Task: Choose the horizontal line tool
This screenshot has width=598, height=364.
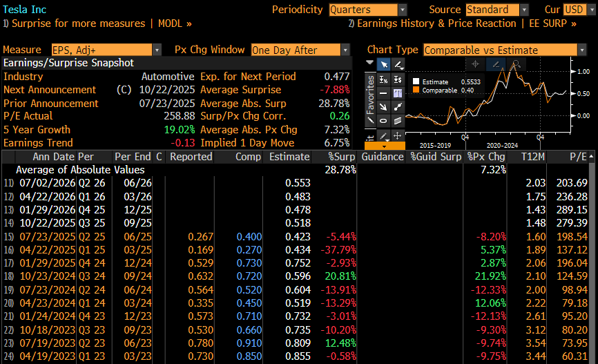Action: coord(383,93)
